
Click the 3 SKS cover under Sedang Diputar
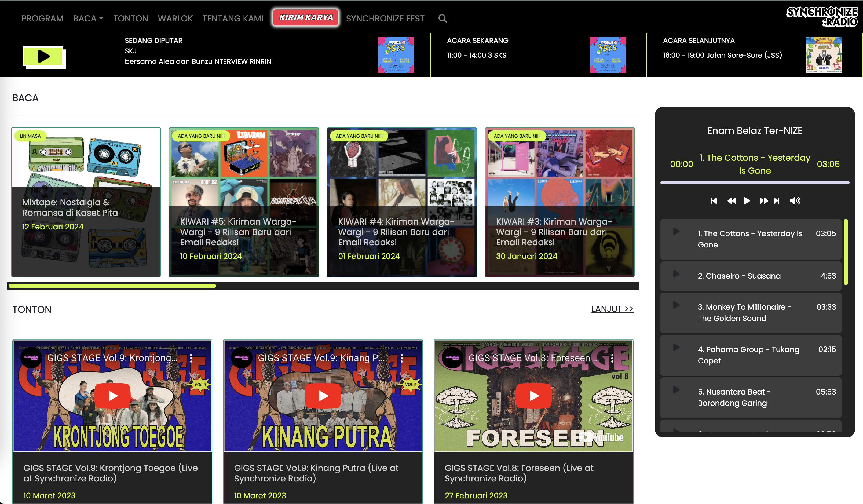[396, 55]
